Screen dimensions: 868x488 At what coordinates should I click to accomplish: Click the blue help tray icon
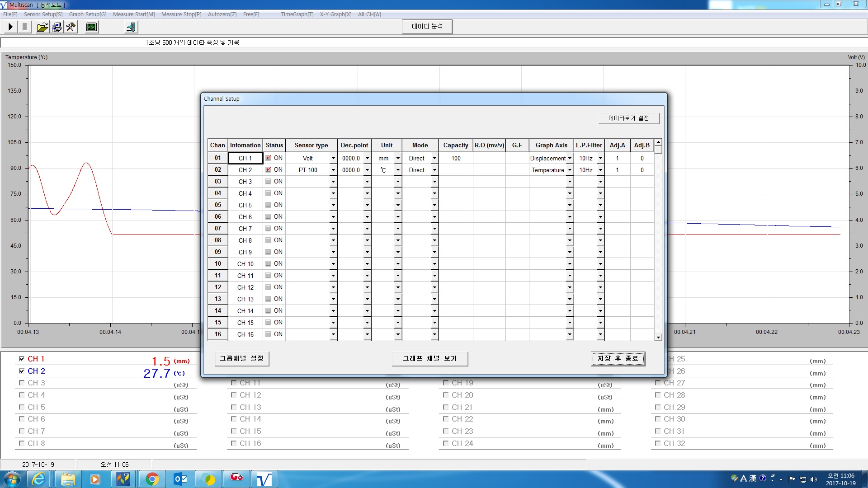tap(763, 478)
